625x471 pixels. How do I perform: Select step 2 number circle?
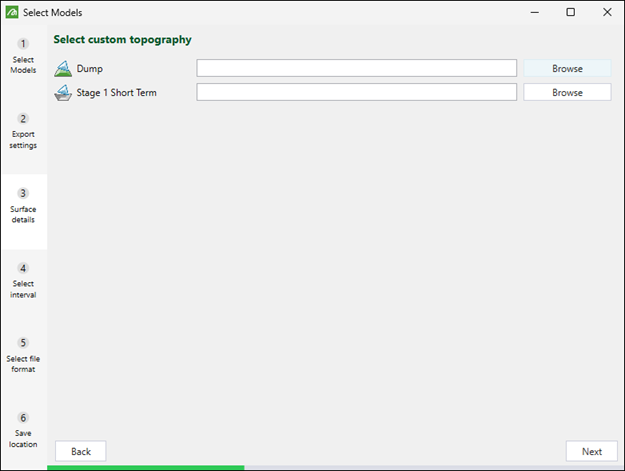pos(23,118)
